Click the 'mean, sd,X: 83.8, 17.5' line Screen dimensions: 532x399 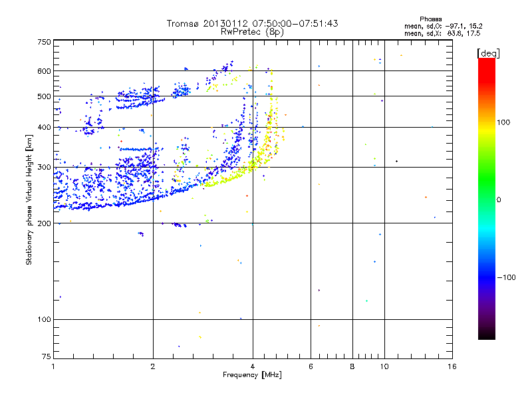pos(442,33)
